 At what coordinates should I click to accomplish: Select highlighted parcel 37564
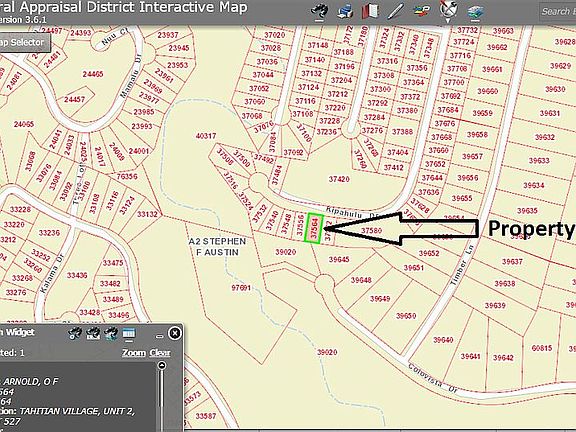pos(314,228)
